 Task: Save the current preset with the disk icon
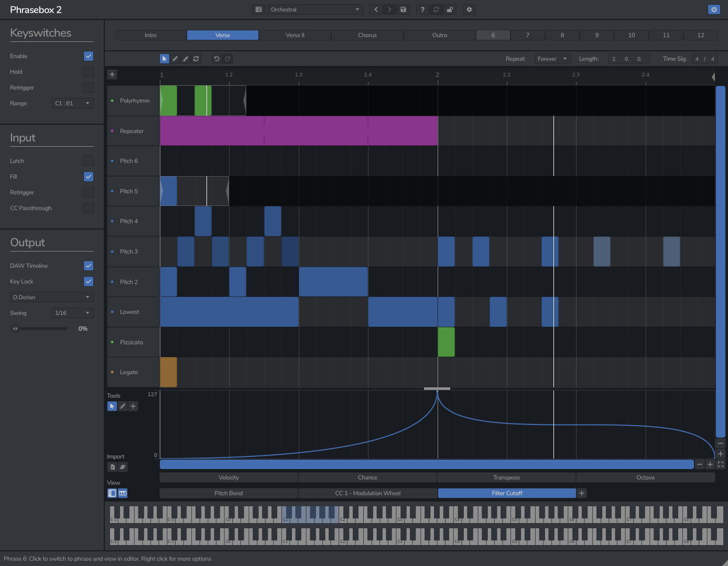click(x=403, y=9)
